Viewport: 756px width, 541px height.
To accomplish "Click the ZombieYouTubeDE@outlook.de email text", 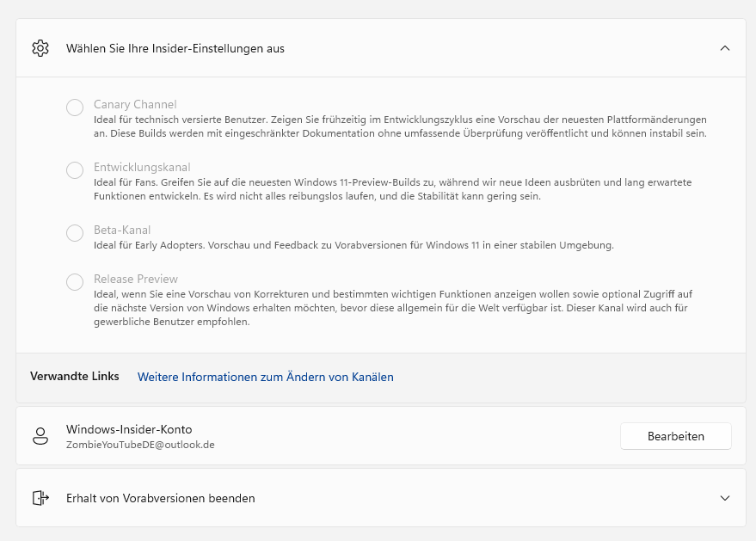I will point(140,445).
